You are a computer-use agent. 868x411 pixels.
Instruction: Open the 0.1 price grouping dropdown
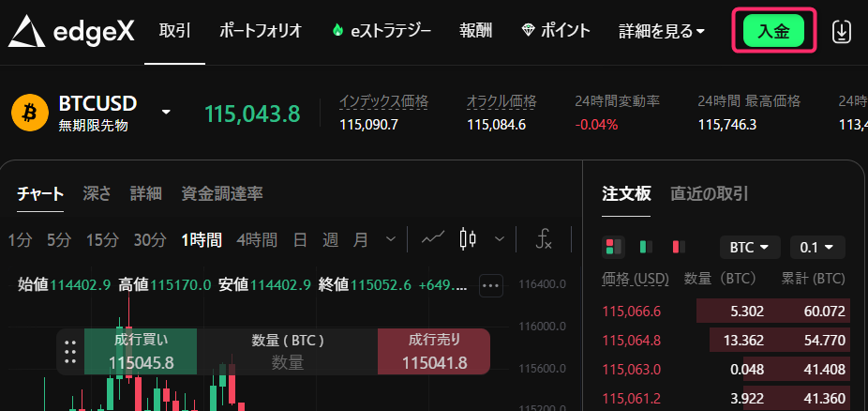click(817, 247)
